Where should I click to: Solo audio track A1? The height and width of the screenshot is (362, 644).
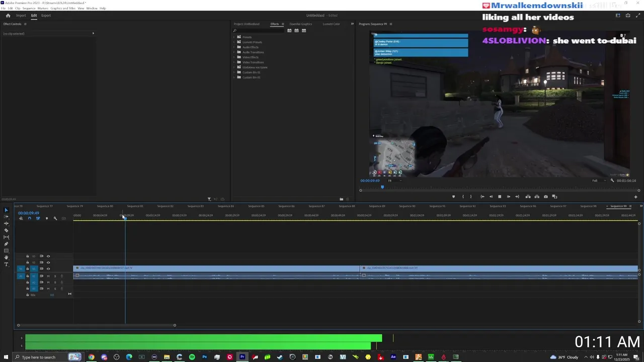click(x=55, y=276)
